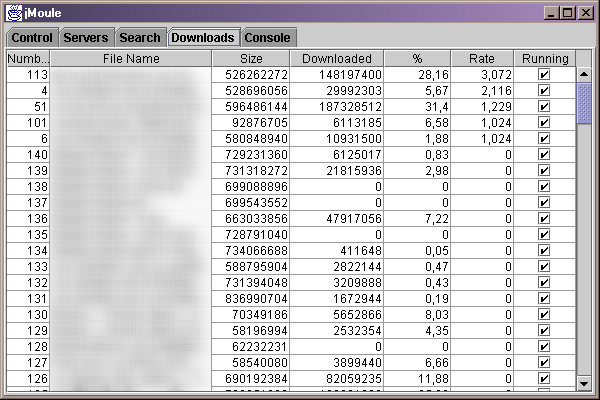Screen dimensions: 600x400
Task: Select number cell 131
Action: click(x=28, y=299)
